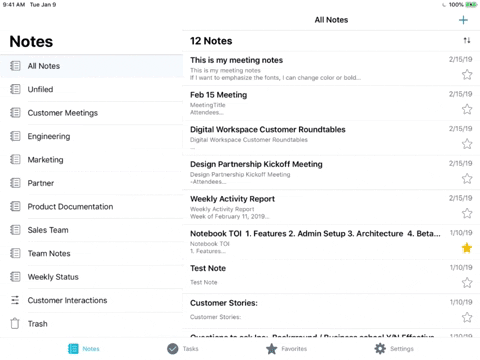Click the notebook icon beside Unfiled
Image resolution: width=480 pixels, height=360 pixels.
tap(15, 89)
